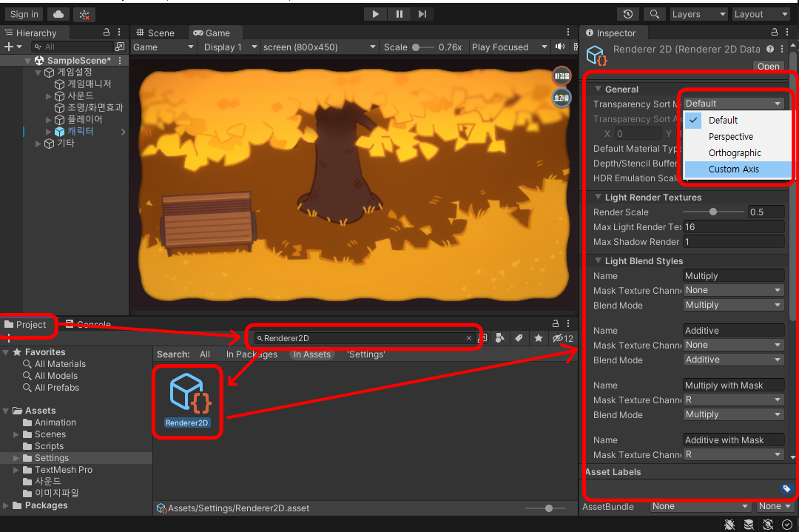This screenshot has height=532, width=799.
Task: Select the 조명/화면효과 object
Action: 90,107
